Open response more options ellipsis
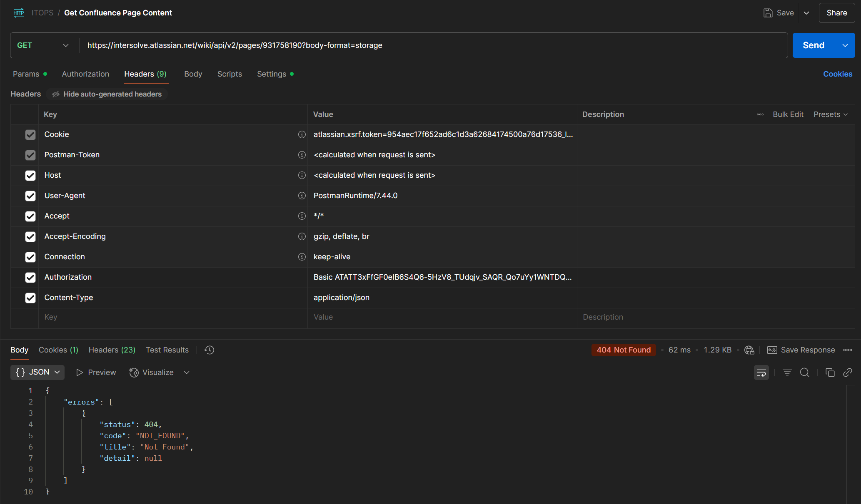861x504 pixels. (x=848, y=350)
